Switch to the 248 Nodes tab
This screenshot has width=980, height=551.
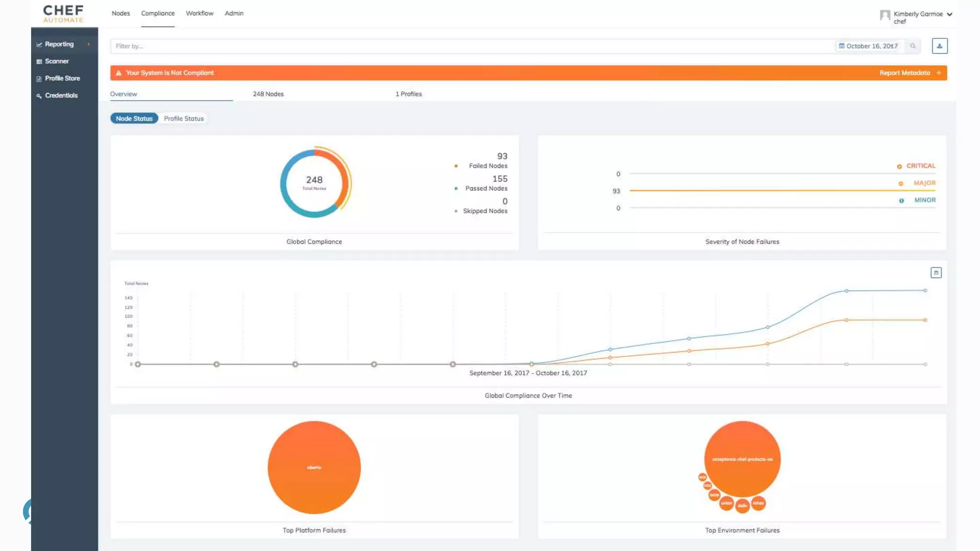(268, 94)
